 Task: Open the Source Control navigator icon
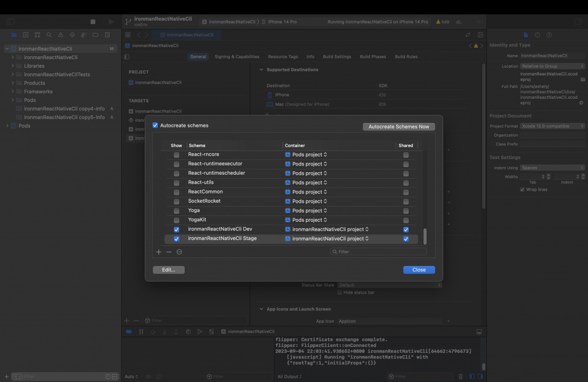point(25,35)
